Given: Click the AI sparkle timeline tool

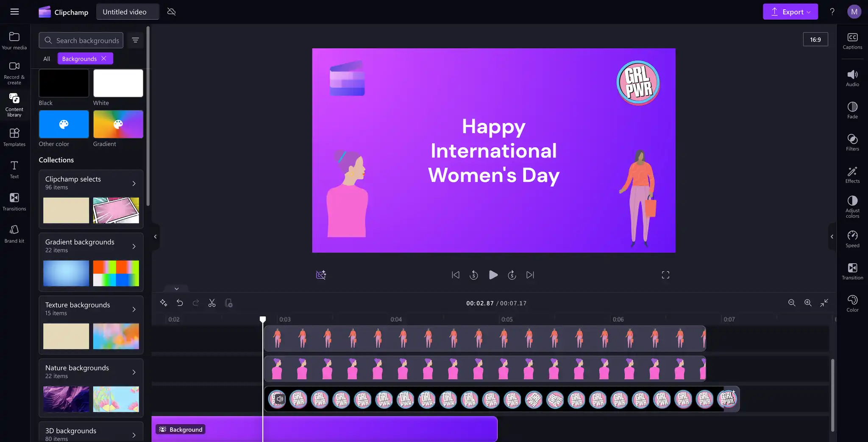Looking at the screenshot, I should click(x=164, y=303).
